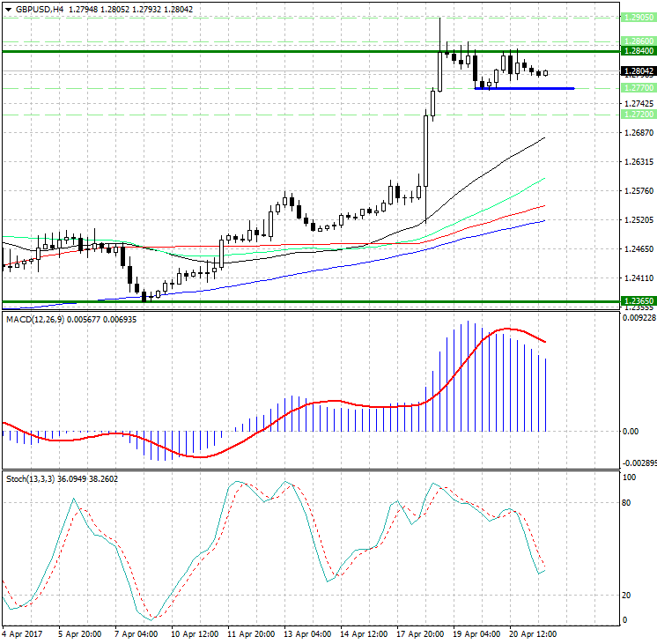Click the 1.27700 price level label
The image size is (657, 644).
(638, 88)
